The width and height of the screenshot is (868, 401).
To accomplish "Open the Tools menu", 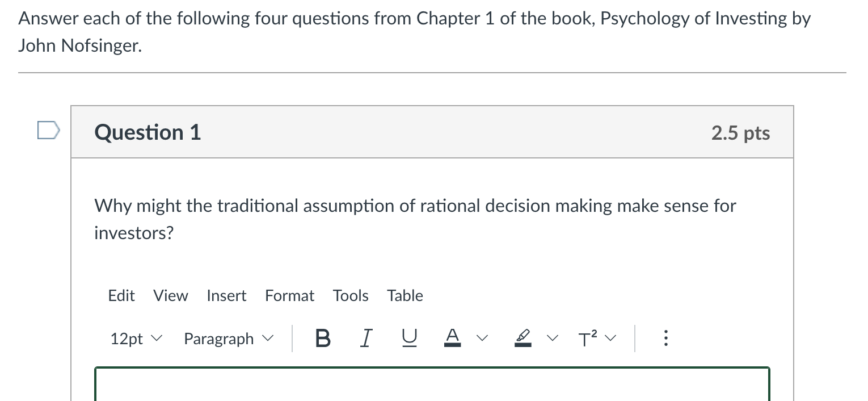I will [x=350, y=295].
